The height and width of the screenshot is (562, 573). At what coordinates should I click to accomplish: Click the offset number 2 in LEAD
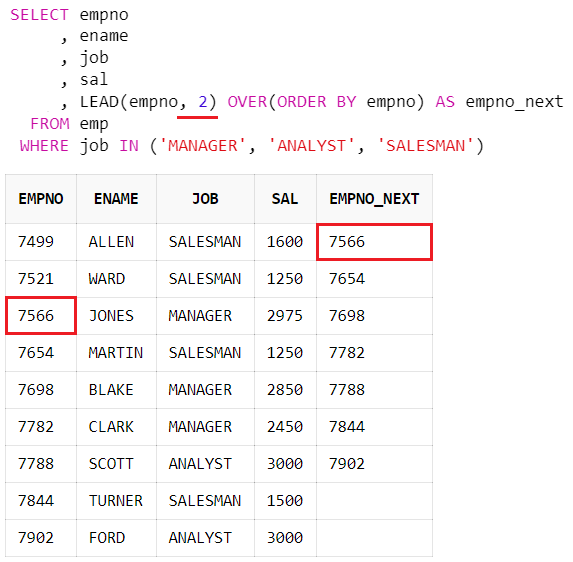tap(203, 102)
